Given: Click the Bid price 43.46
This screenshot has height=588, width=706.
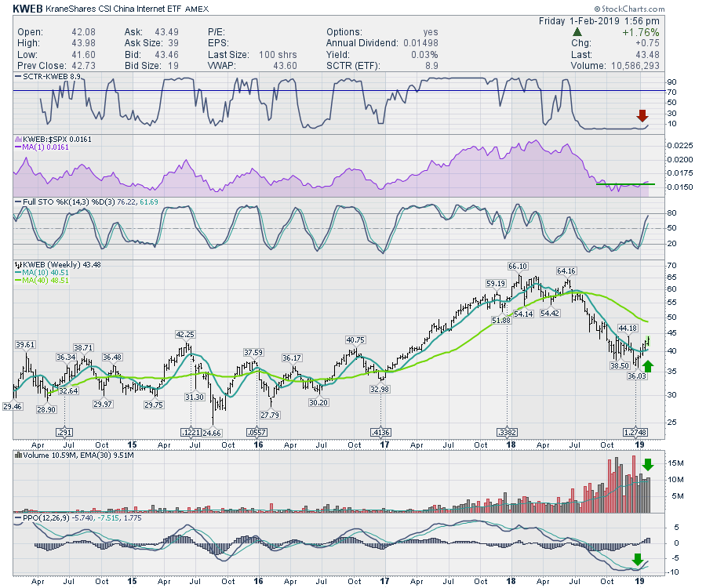Looking at the screenshot, I should 166,54.
